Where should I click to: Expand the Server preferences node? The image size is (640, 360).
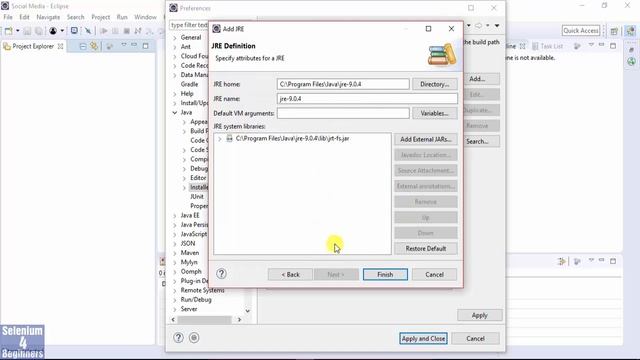coord(175,309)
